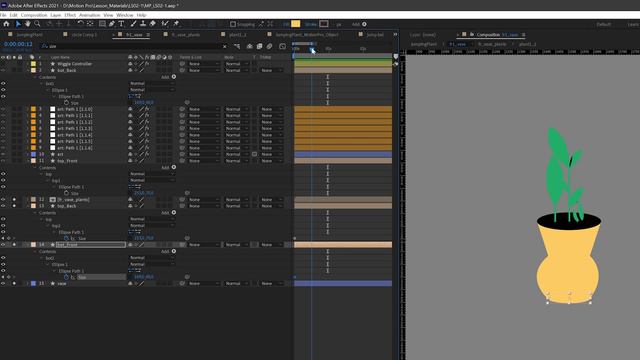Select the Type tool

[x=121, y=24]
